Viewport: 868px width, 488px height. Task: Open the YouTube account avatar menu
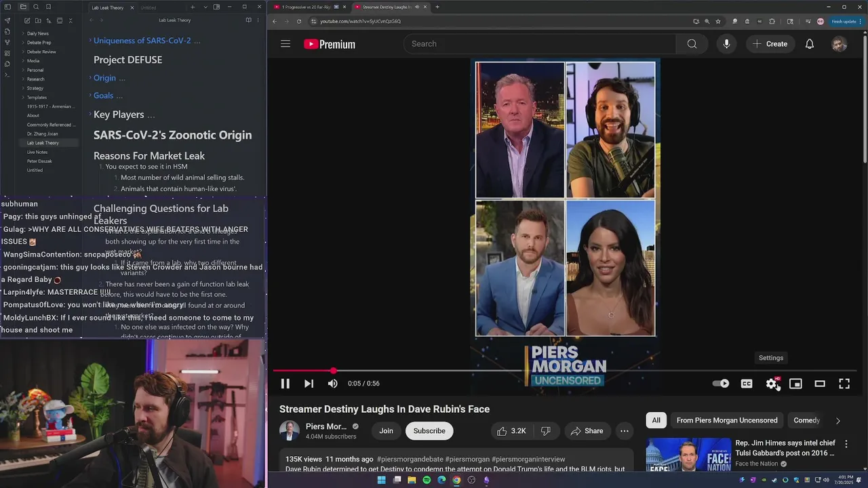[x=840, y=44]
